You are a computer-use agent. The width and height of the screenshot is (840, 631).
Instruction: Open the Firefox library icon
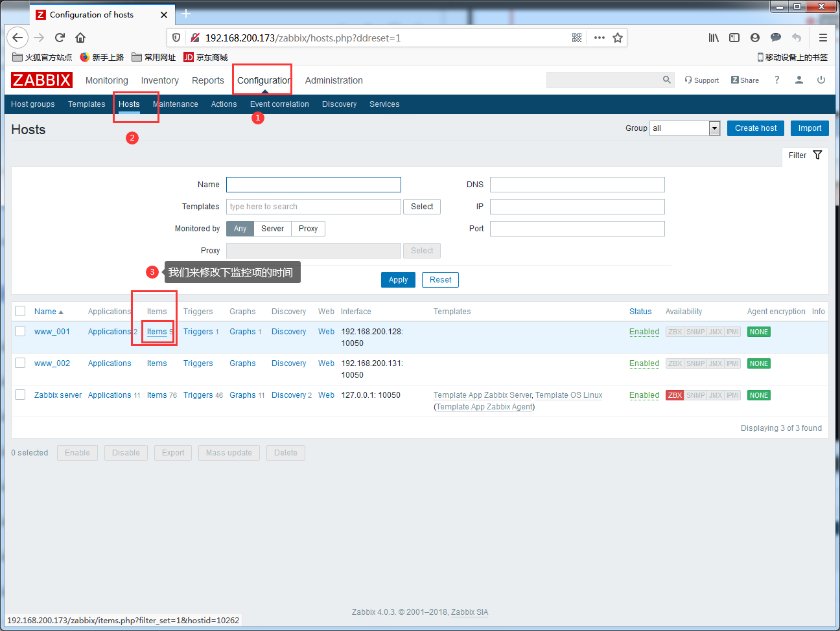(714, 38)
